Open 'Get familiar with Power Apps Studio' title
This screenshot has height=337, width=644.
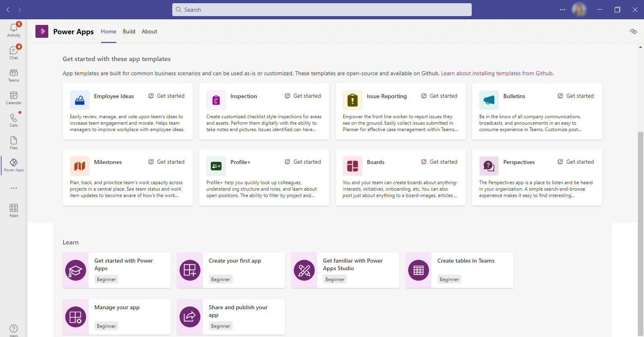pyautogui.click(x=353, y=265)
